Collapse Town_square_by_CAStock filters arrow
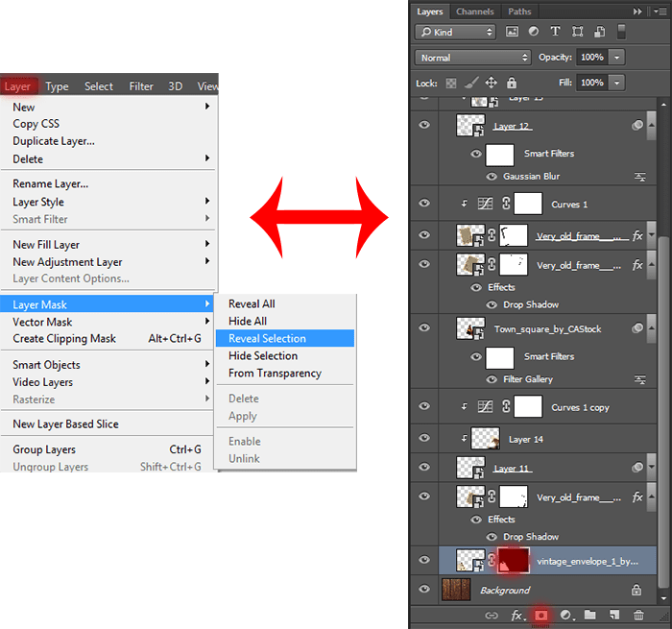 pos(652,328)
